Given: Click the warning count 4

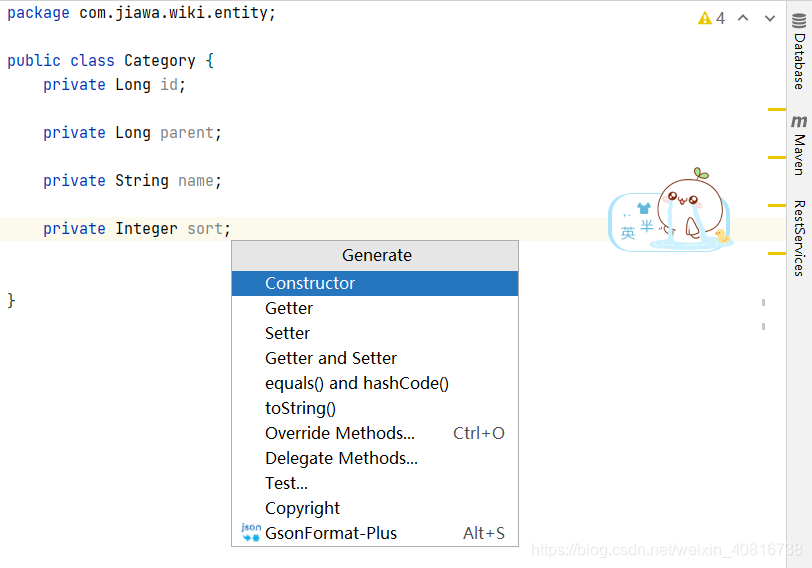Looking at the screenshot, I should pyautogui.click(x=720, y=19).
